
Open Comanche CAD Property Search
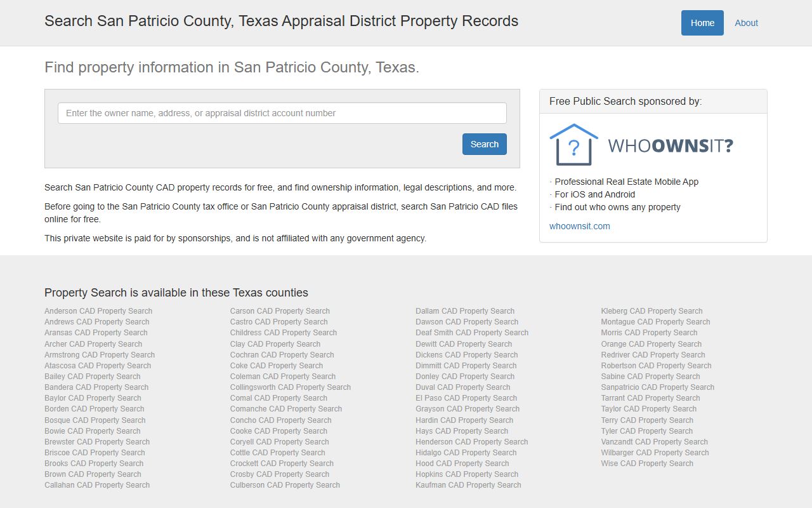tap(286, 409)
